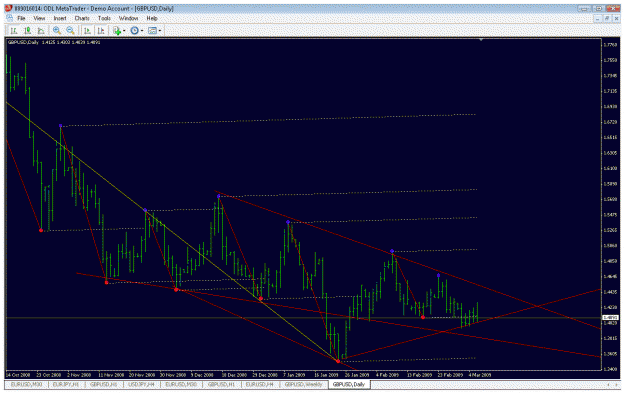Screen dimensions: 625x394
Task: Close the GBPUSD,Daily chart child window
Action: tap(616, 18)
